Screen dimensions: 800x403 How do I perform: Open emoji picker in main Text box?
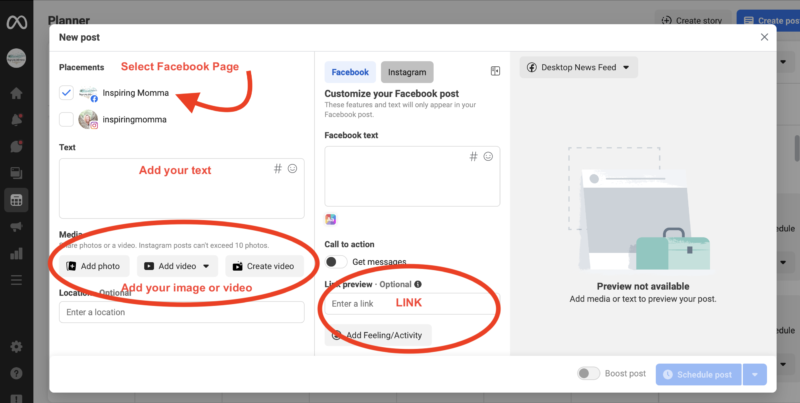pyautogui.click(x=292, y=168)
